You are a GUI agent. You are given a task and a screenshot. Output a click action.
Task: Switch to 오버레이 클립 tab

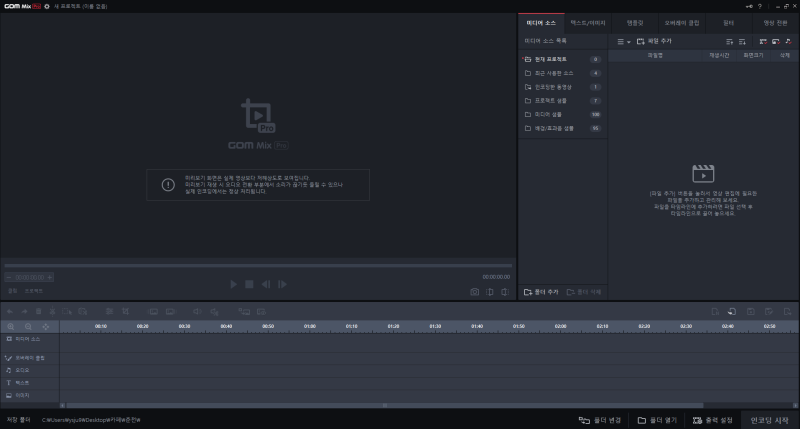coord(682,23)
